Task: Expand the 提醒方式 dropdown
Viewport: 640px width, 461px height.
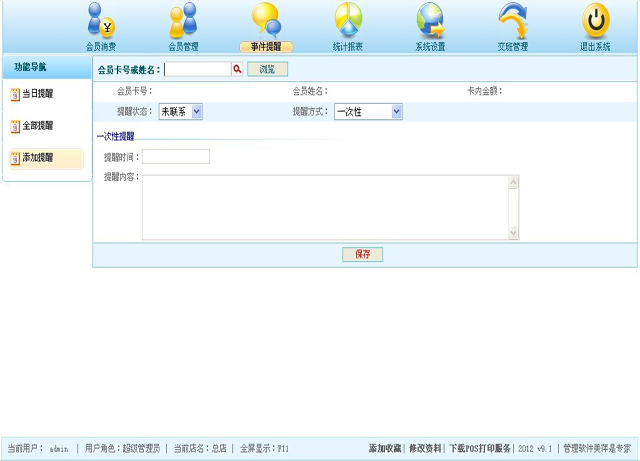Action: 397,112
